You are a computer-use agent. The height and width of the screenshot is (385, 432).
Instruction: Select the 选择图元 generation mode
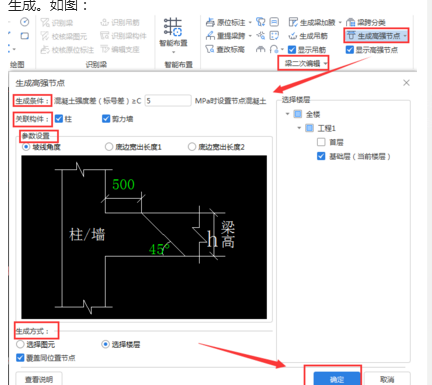[20, 344]
